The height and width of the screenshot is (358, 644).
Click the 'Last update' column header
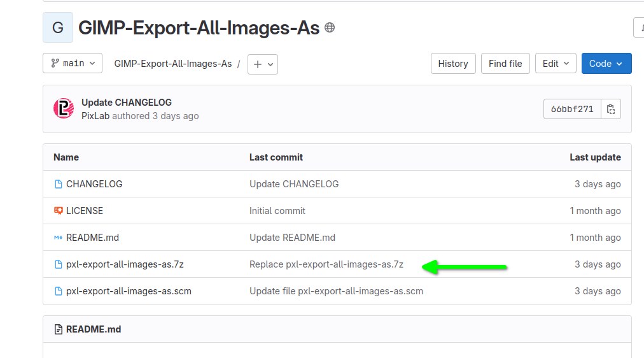pos(595,157)
